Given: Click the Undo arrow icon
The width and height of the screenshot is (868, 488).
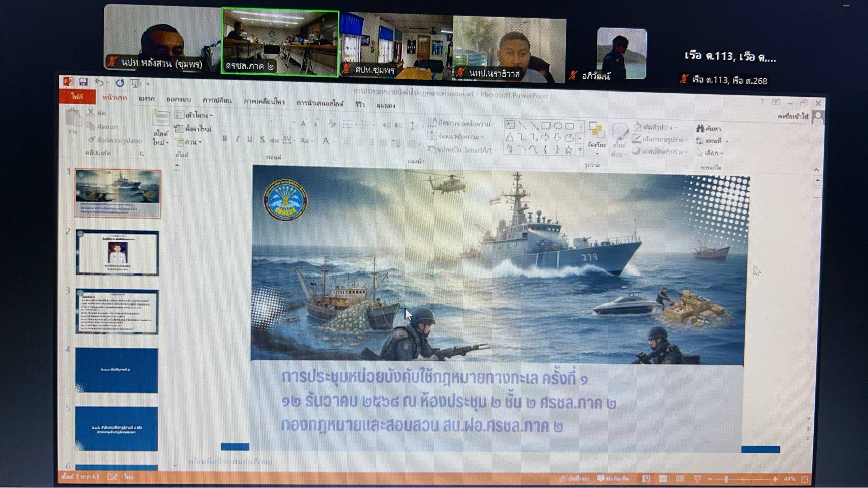Looking at the screenshot, I should 99,82.
